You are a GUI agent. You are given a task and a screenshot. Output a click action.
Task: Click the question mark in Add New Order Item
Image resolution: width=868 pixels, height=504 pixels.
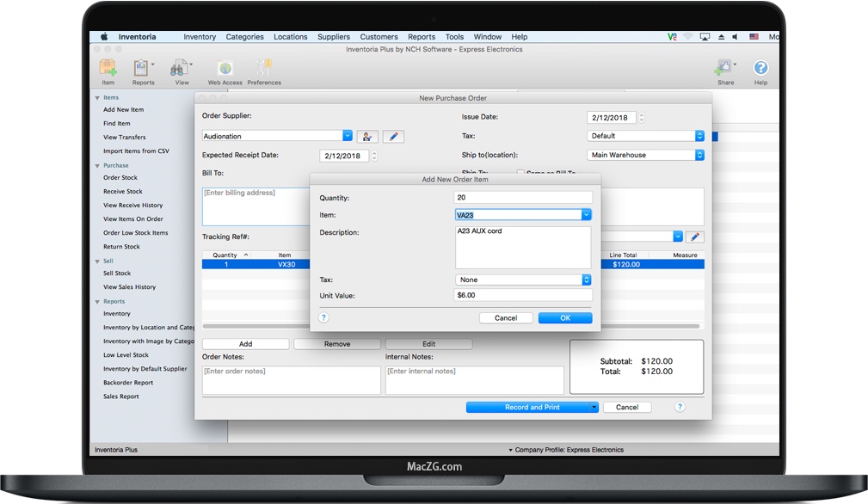(324, 317)
